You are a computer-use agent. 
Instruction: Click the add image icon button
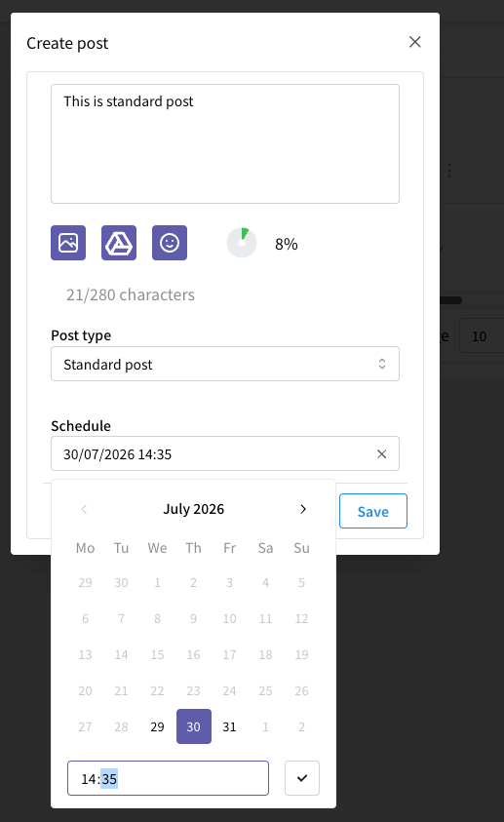coord(68,243)
